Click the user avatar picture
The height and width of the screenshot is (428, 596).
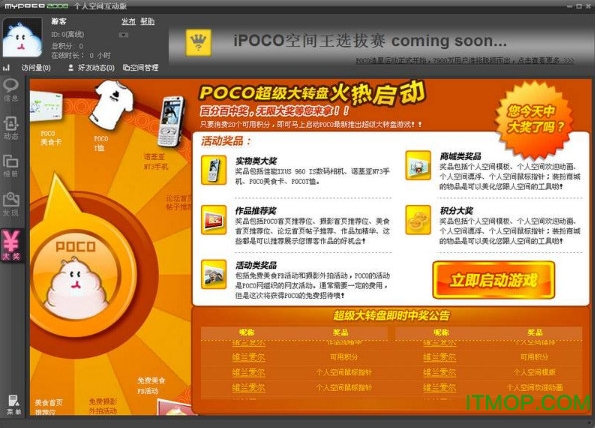[x=22, y=38]
